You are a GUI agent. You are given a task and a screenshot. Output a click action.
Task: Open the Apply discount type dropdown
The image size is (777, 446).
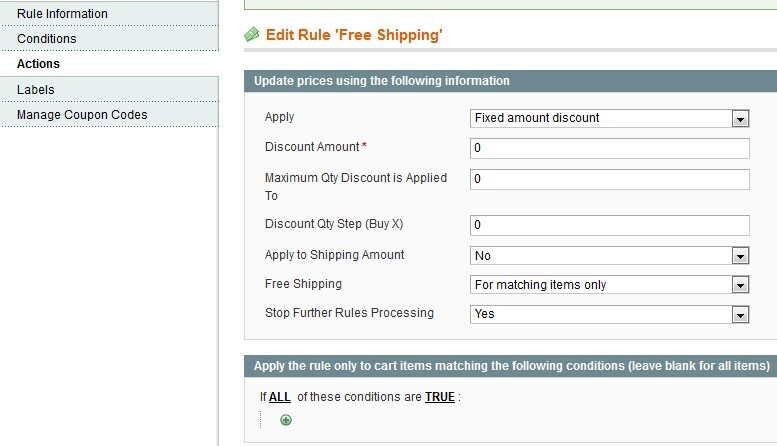coord(609,118)
